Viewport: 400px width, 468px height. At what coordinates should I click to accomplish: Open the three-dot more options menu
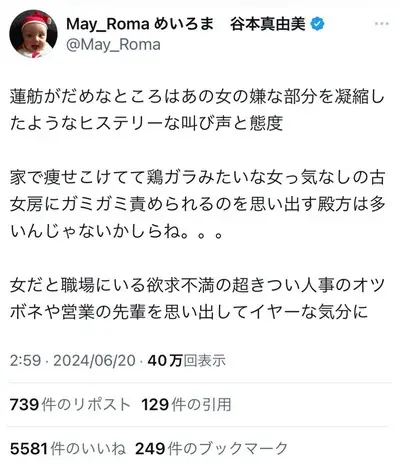[x=382, y=24]
